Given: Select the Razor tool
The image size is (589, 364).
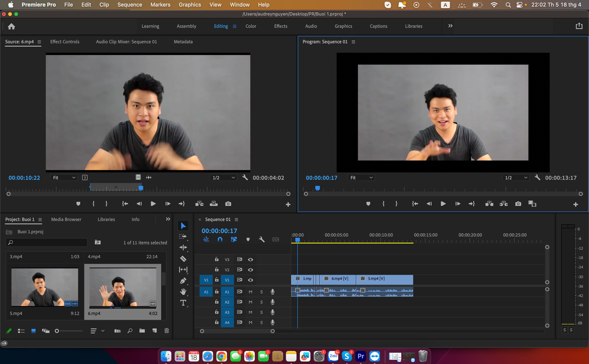Looking at the screenshot, I should (183, 259).
